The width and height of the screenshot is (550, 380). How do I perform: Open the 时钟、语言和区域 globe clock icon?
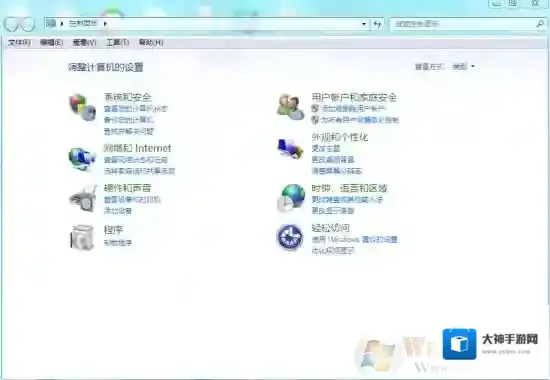[x=291, y=198]
